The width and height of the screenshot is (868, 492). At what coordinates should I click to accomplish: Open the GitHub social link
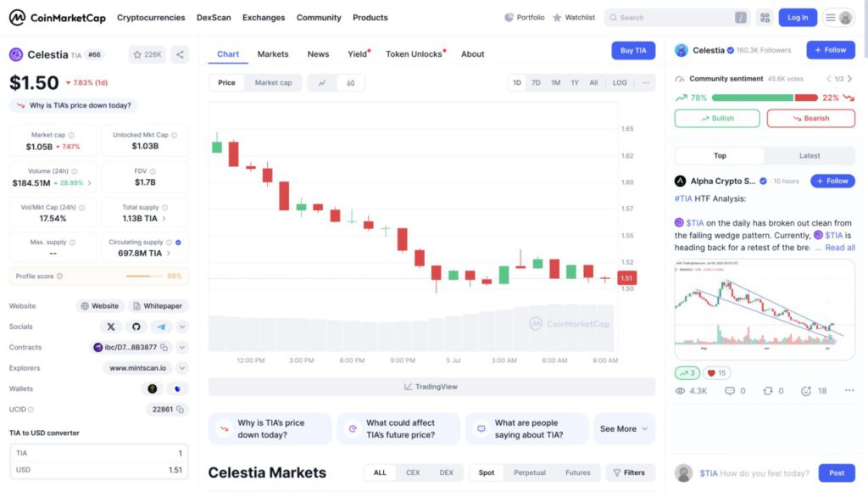click(136, 327)
